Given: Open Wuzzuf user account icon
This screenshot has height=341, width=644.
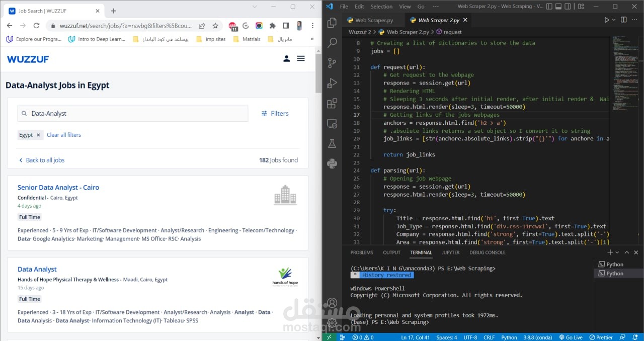Looking at the screenshot, I should click(286, 58).
